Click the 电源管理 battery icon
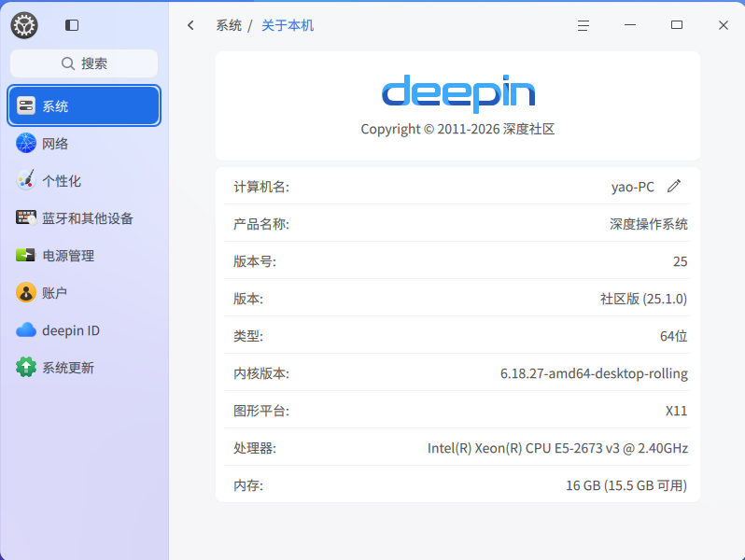 [x=26, y=256]
